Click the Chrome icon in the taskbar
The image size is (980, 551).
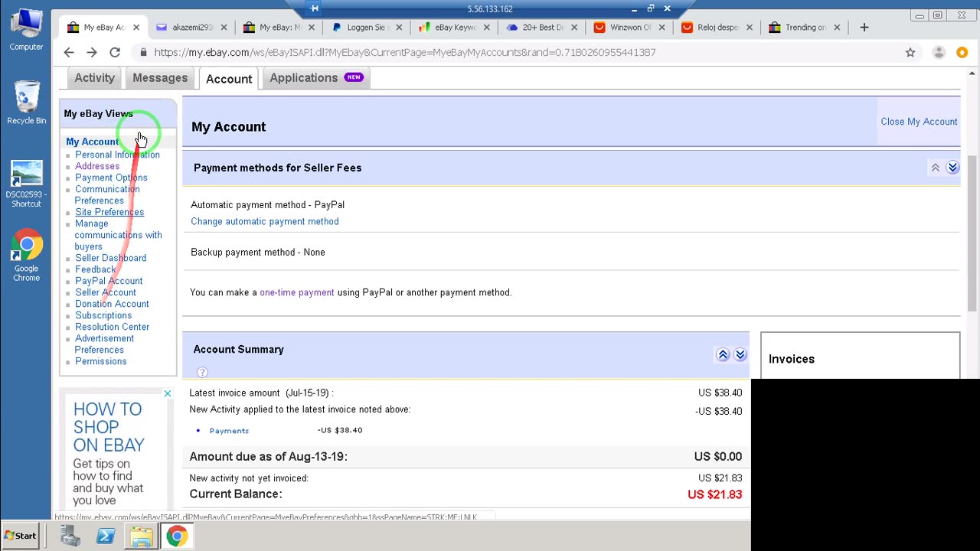click(x=177, y=536)
